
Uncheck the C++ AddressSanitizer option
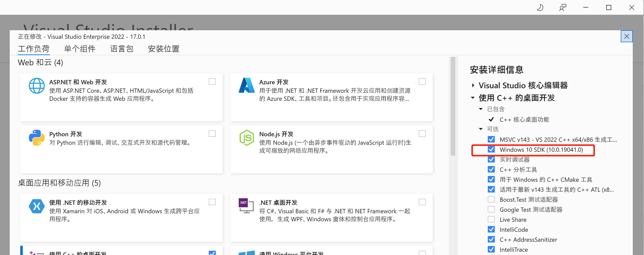tap(491, 239)
